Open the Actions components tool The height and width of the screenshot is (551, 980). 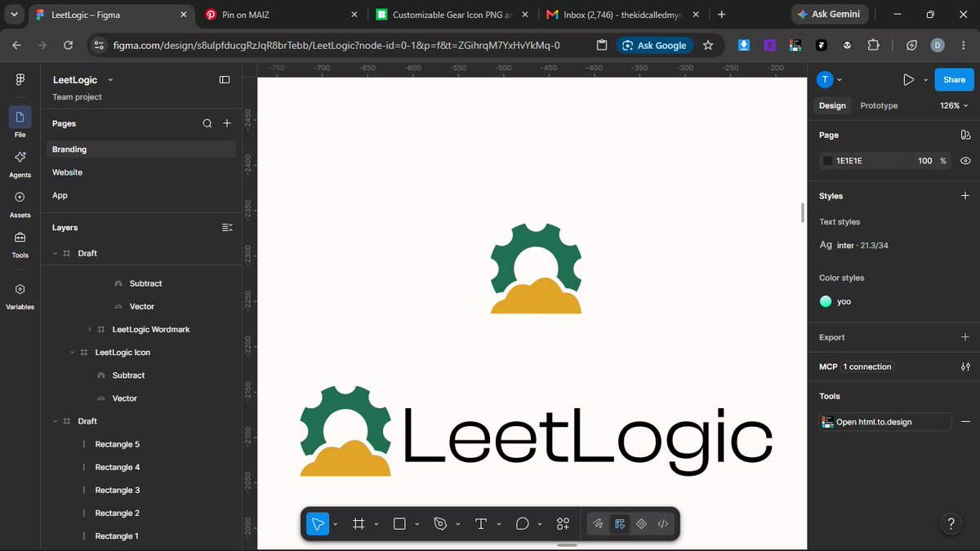click(563, 524)
